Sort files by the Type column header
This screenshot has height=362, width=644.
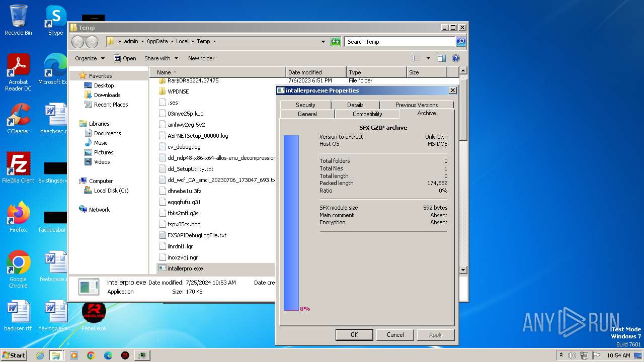click(376, 72)
